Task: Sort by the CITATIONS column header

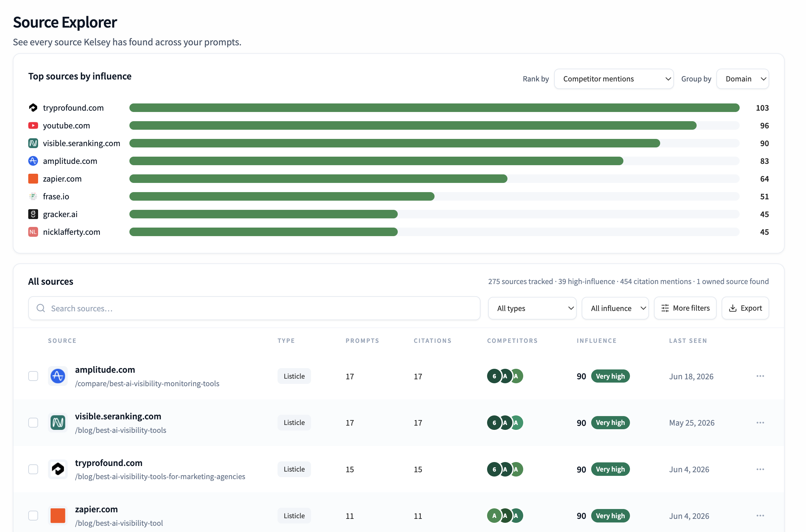Action: click(x=432, y=341)
